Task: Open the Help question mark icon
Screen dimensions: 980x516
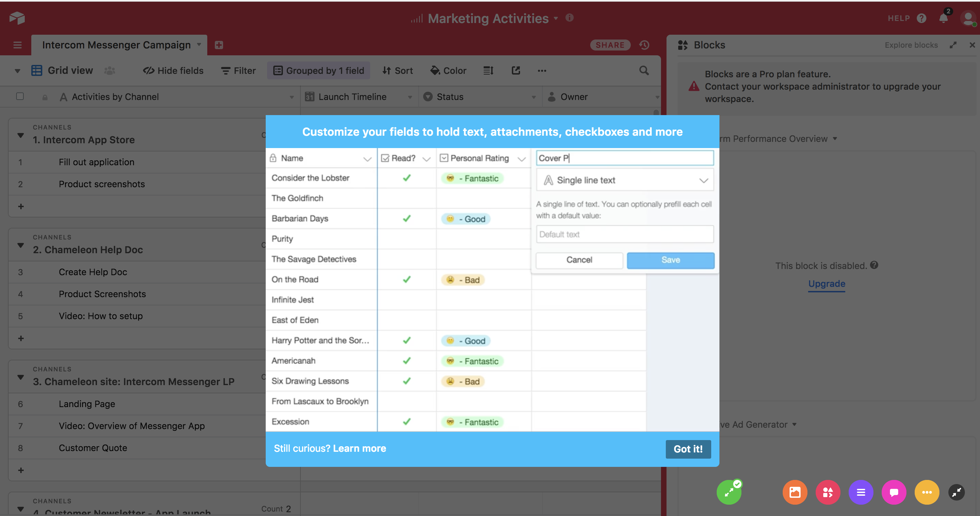Action: 922,18
